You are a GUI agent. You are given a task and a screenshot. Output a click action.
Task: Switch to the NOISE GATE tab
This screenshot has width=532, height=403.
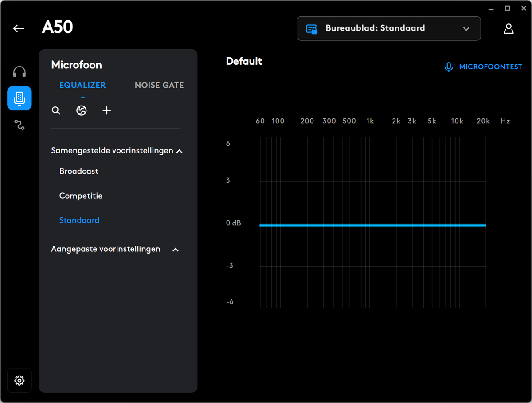pos(159,85)
